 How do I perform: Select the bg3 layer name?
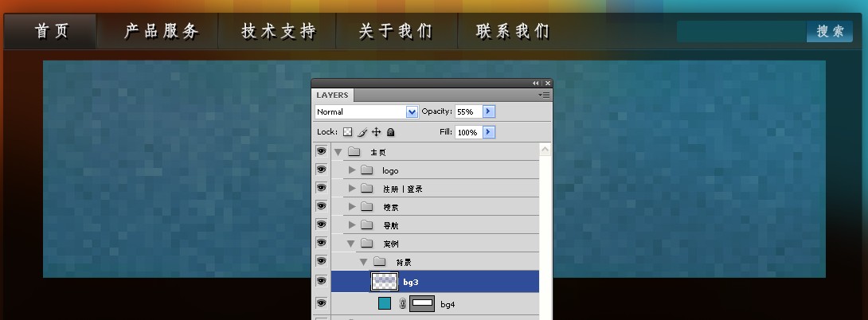click(411, 283)
